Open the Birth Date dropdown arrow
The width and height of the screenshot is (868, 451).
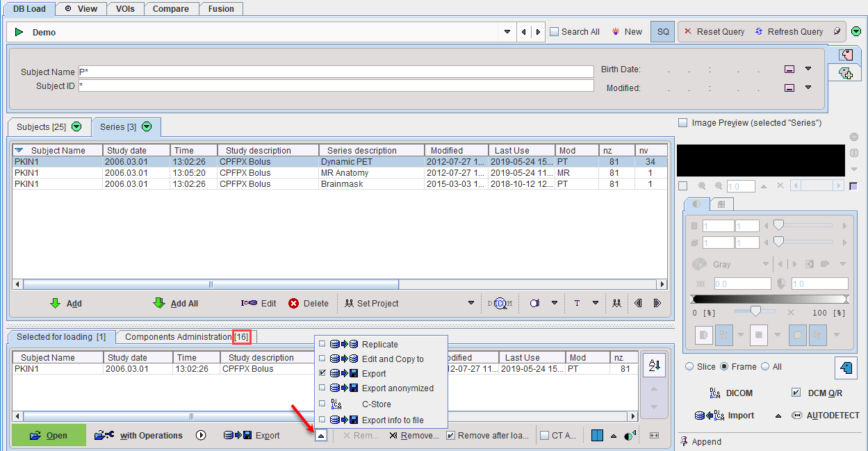808,69
